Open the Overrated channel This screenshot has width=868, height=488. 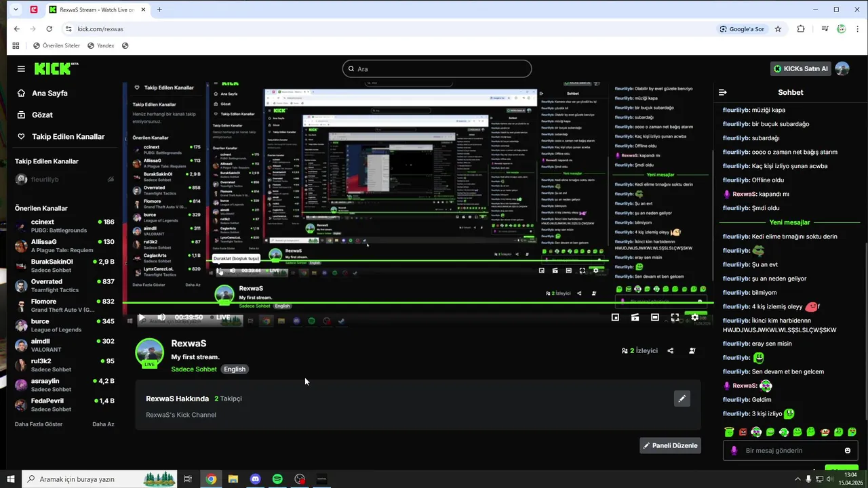64,285
